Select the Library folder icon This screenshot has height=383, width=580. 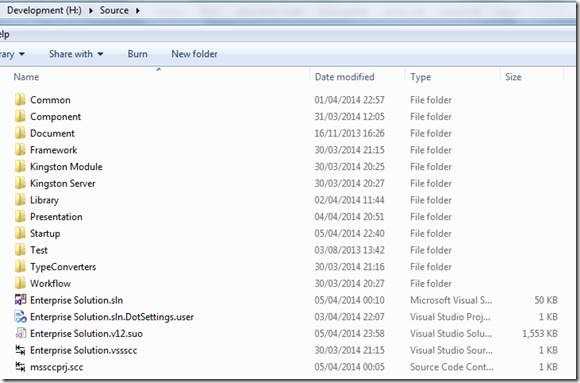20,200
